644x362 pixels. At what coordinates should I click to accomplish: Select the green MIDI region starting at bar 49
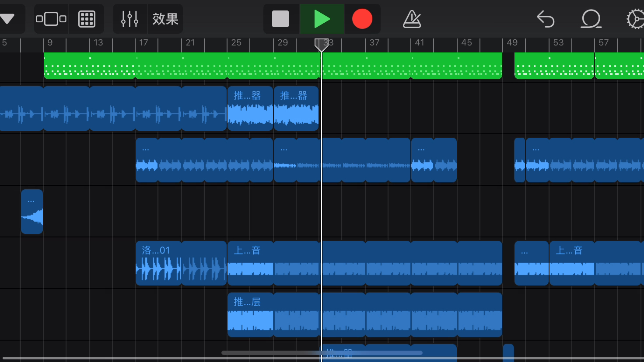554,66
